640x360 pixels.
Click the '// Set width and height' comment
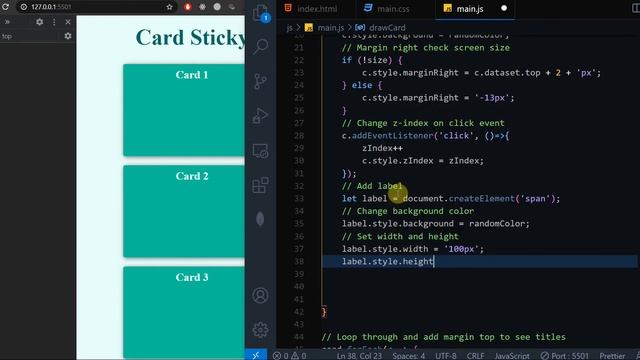[x=400, y=236]
